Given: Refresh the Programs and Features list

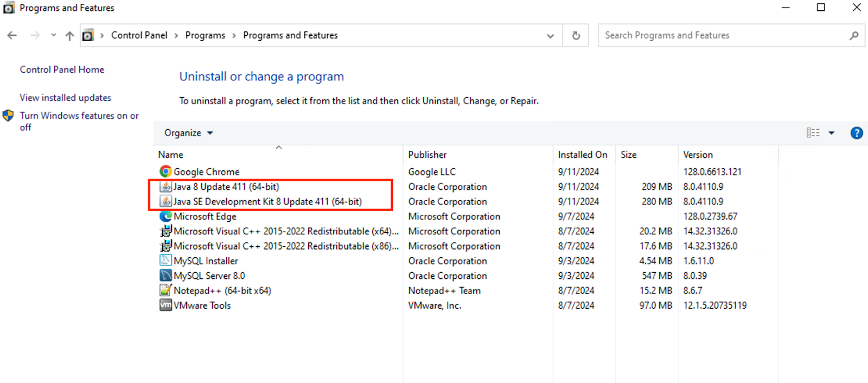Looking at the screenshot, I should click(576, 35).
